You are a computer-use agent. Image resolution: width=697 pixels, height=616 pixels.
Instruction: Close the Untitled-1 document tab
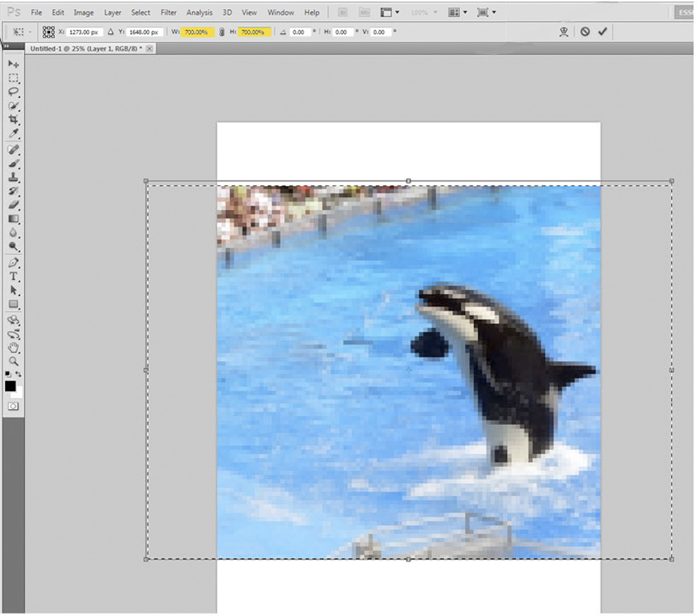149,49
